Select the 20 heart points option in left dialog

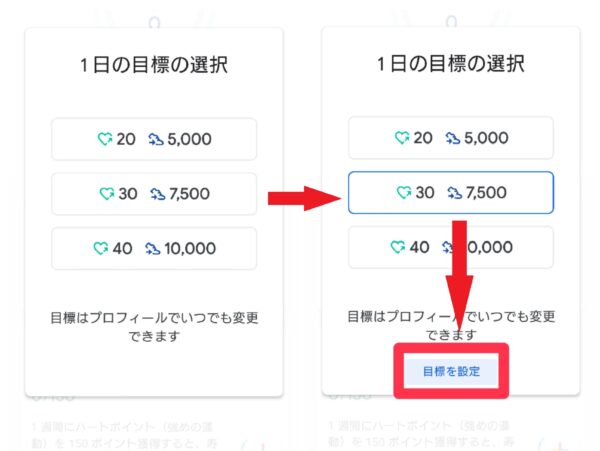[x=154, y=139]
